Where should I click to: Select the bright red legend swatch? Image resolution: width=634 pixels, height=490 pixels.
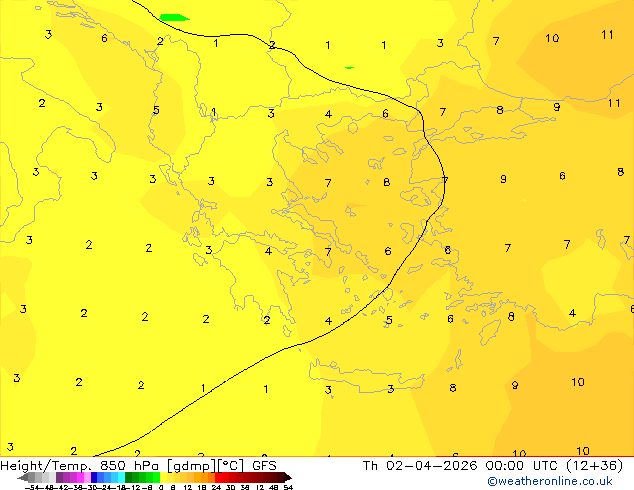(218, 477)
